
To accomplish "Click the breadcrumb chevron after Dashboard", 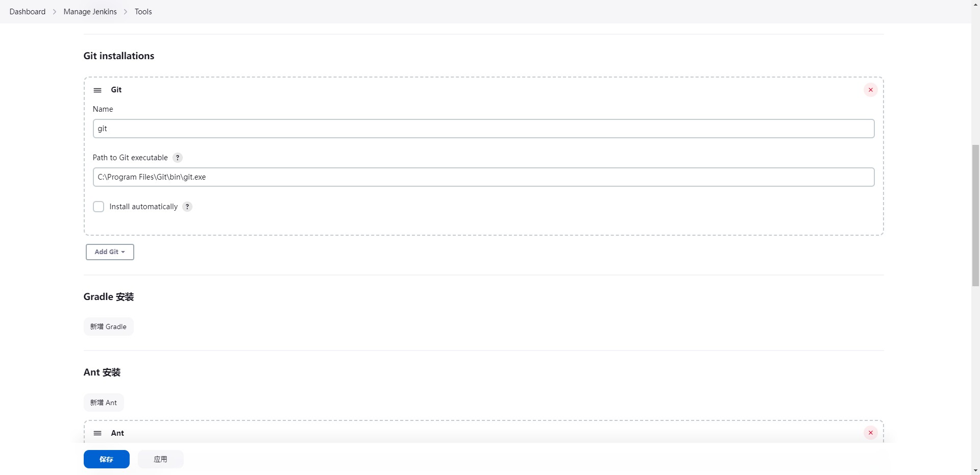I will [x=55, y=12].
